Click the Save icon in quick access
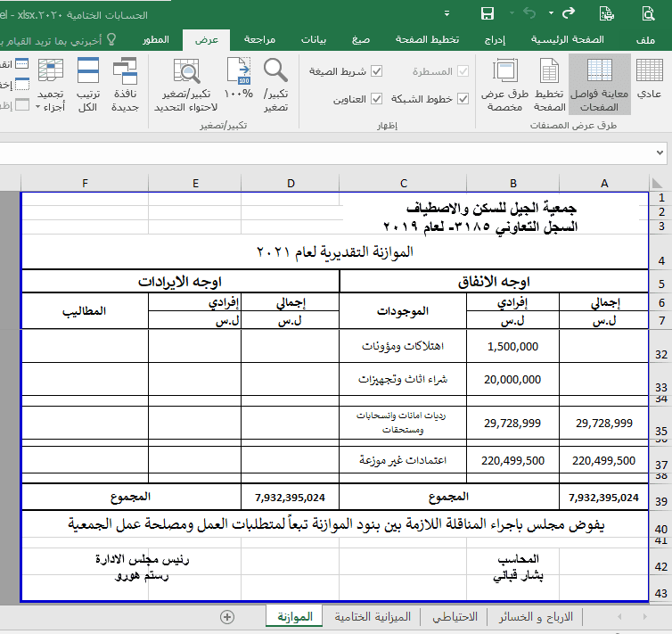The width and height of the screenshot is (672, 634). 488,13
